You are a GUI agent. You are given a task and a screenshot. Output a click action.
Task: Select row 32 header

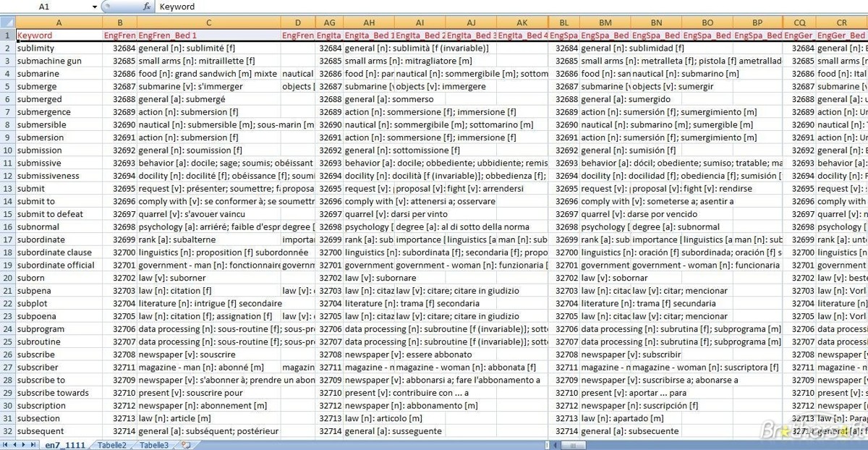click(7, 431)
